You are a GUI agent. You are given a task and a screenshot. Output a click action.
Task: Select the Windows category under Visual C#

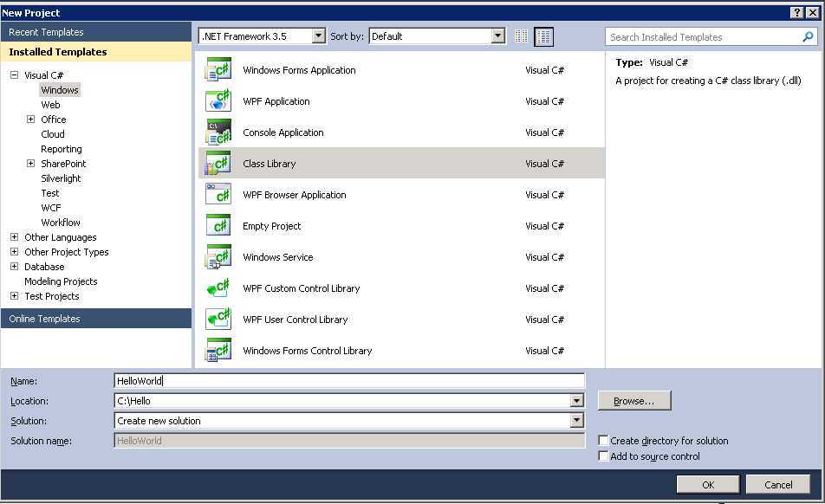click(x=60, y=90)
